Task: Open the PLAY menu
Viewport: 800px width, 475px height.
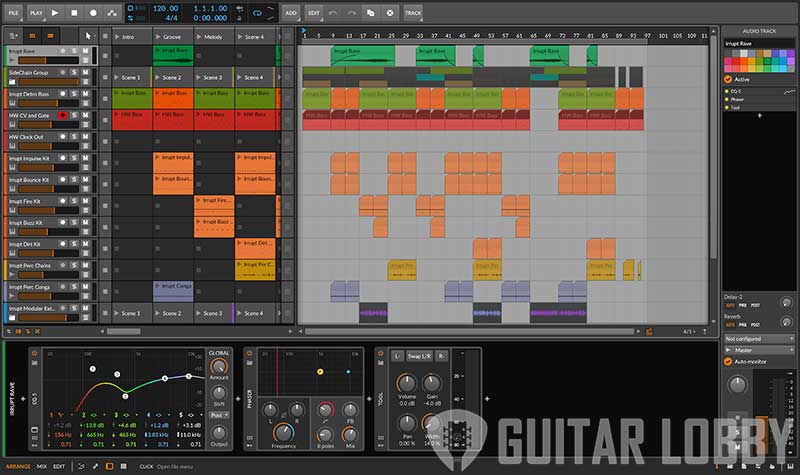Action: pyautogui.click(x=36, y=13)
